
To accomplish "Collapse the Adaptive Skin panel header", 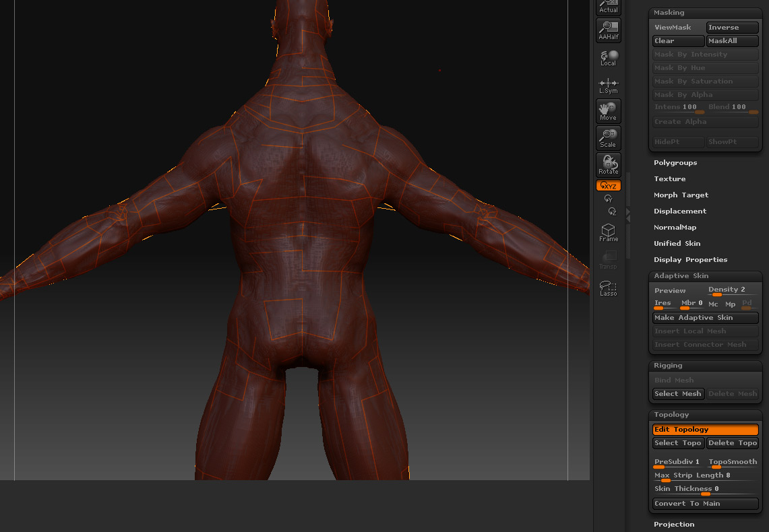I will (681, 276).
